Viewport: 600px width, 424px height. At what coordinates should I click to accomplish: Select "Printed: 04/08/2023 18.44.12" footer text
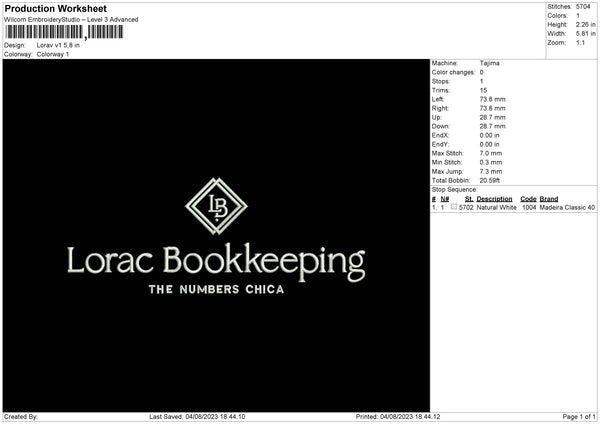click(x=398, y=417)
